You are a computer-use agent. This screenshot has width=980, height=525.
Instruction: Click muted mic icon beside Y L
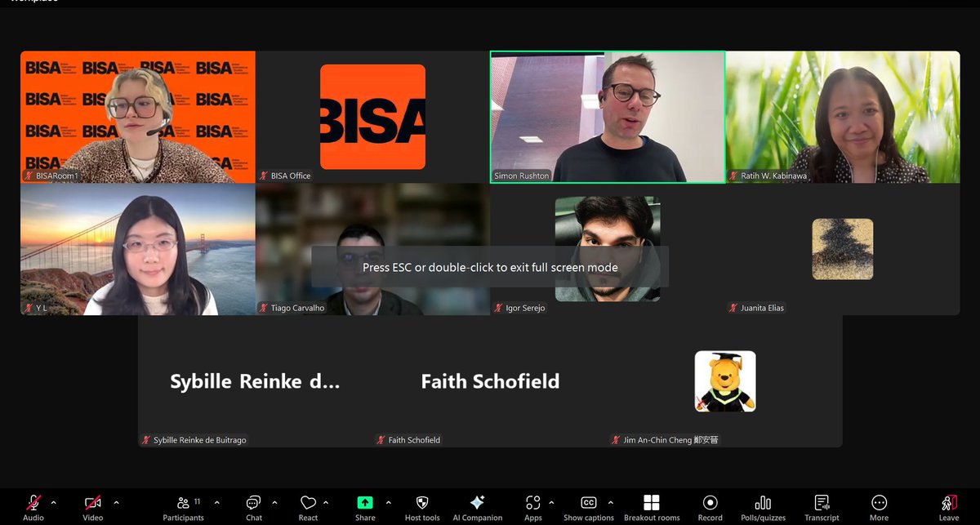29,308
